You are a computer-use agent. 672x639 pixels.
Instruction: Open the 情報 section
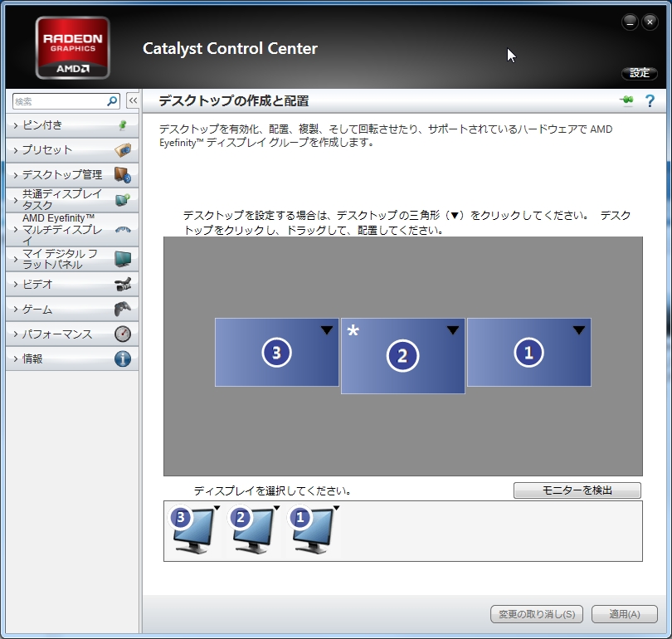[x=72, y=359]
